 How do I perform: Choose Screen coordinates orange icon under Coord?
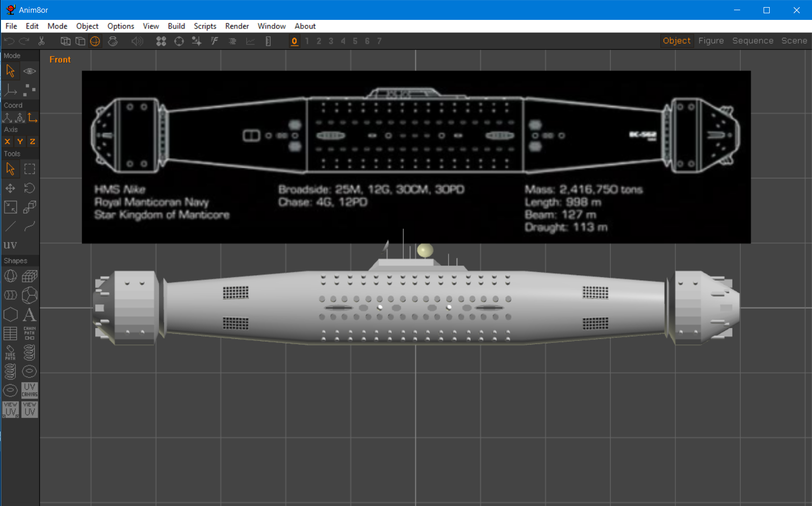click(33, 118)
